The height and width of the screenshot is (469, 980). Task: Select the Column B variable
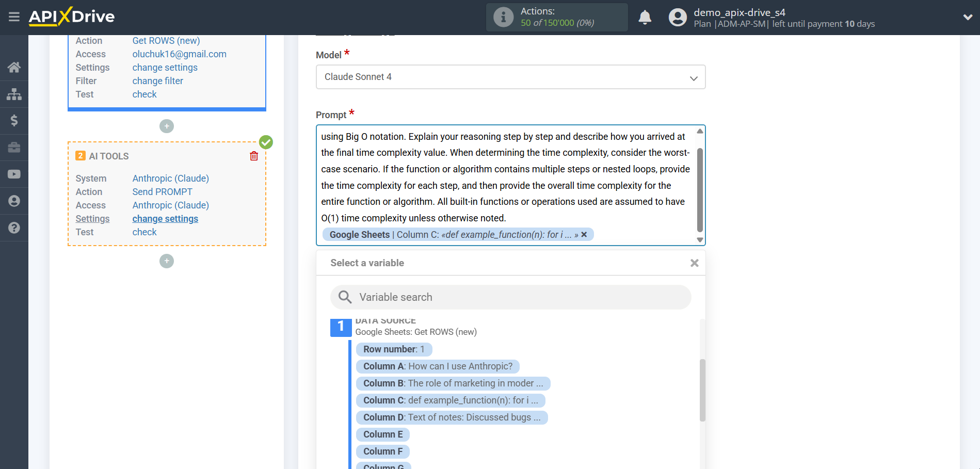[453, 383]
